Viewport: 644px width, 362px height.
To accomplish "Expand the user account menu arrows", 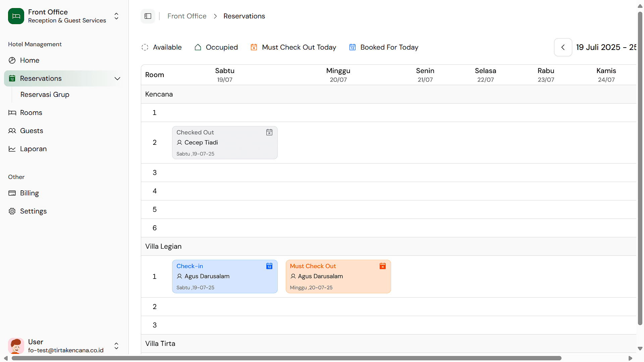I will 116,346.
